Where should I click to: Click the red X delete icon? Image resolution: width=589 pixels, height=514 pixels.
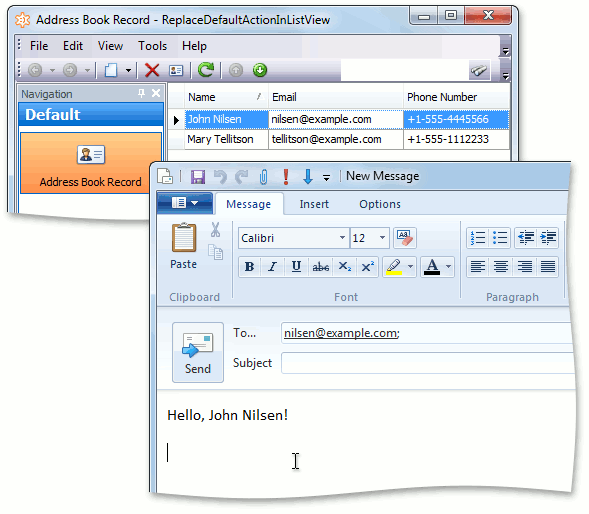(x=152, y=70)
